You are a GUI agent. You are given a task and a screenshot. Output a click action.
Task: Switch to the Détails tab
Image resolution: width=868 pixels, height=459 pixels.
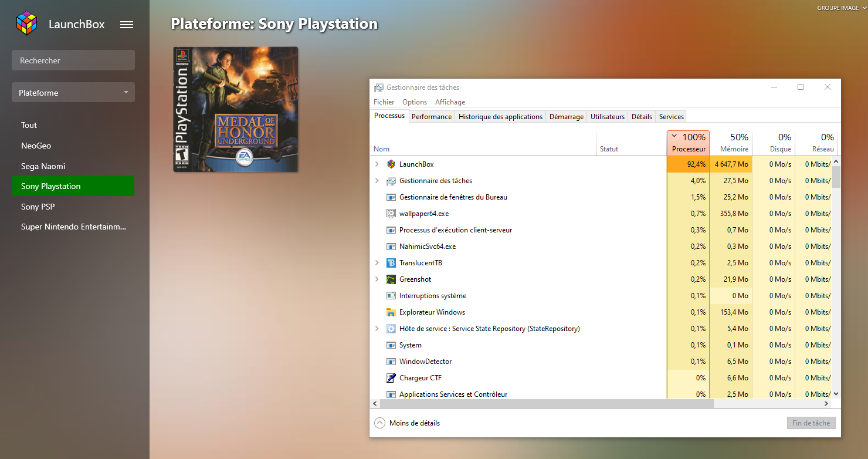642,117
